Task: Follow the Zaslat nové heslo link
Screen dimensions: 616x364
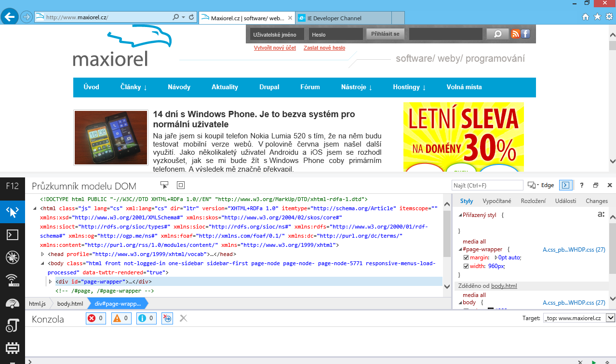Action: (324, 48)
